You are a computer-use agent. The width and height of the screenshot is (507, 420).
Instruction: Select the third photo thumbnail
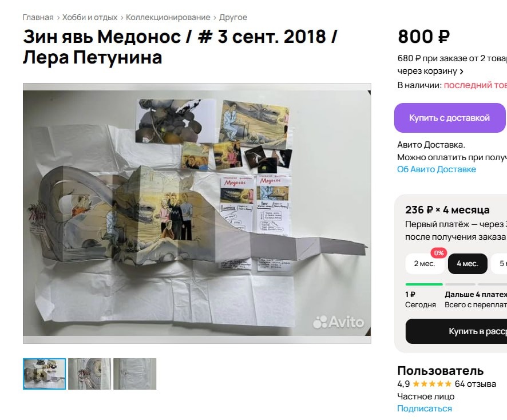click(135, 374)
